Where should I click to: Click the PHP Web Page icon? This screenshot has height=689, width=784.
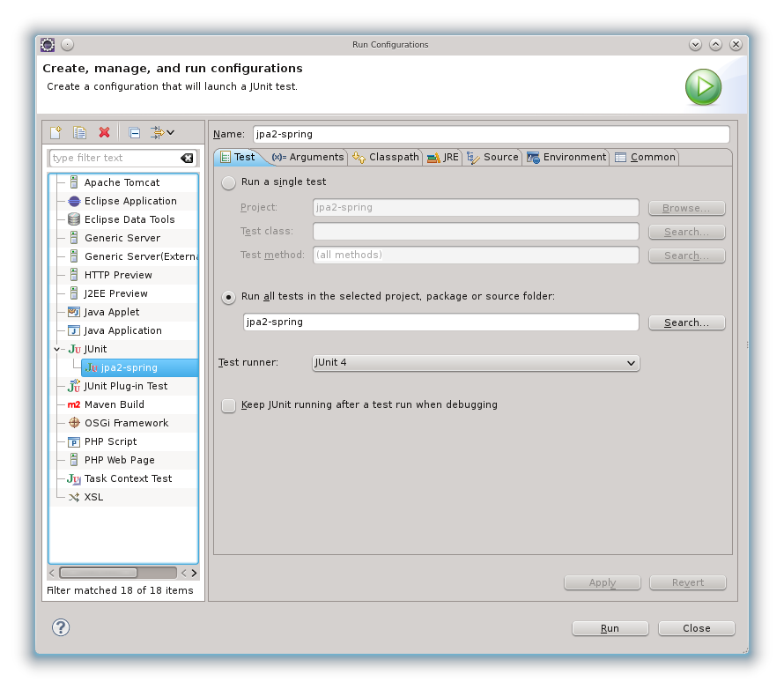74,460
